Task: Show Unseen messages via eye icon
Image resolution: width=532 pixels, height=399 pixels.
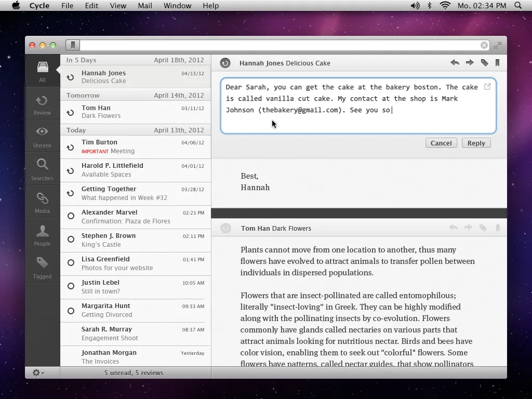Action: [x=43, y=137]
